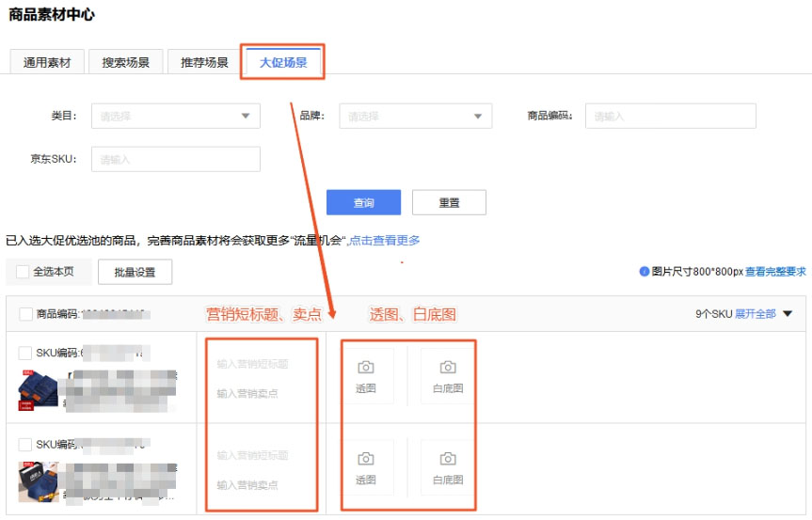Tick the 全选本页 checkbox

(x=23, y=272)
